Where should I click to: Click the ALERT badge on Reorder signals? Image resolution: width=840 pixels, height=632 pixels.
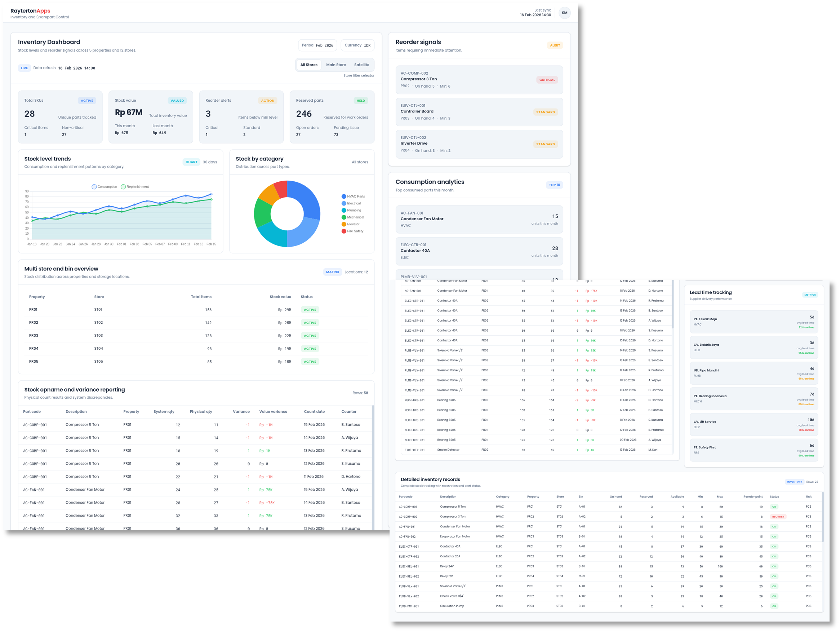coord(555,45)
